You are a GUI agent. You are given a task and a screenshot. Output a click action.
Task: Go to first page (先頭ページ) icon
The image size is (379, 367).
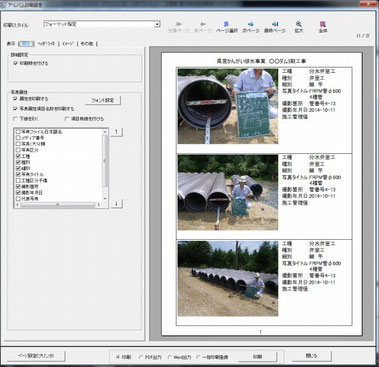click(x=178, y=24)
